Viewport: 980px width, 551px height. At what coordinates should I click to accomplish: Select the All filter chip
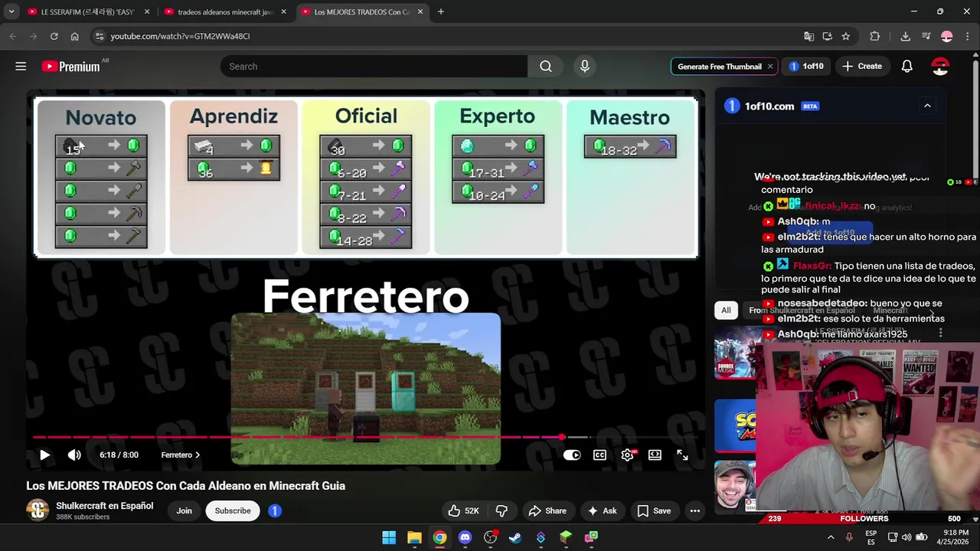coord(726,310)
